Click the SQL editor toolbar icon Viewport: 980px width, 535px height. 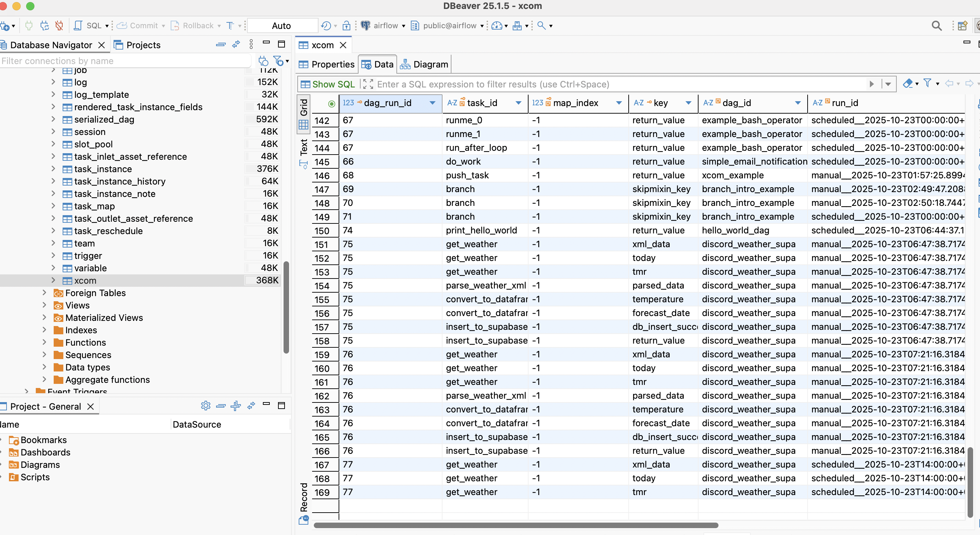[x=78, y=25]
